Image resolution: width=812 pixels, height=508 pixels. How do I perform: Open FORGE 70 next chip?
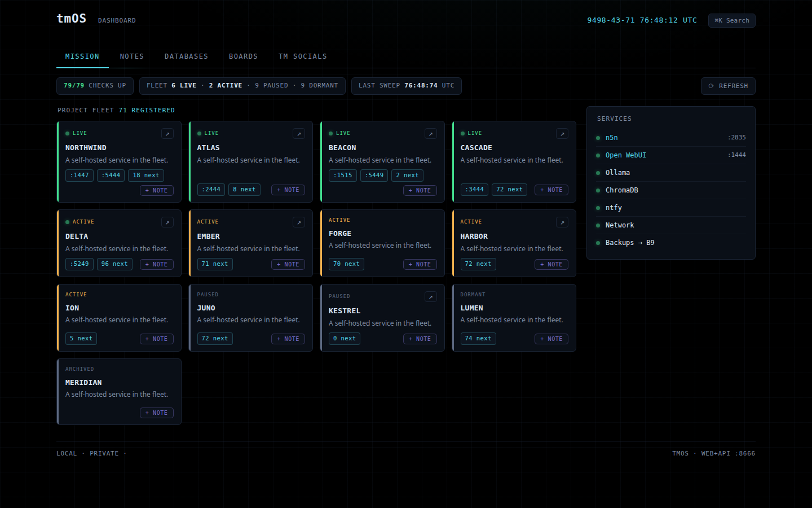[x=346, y=264]
